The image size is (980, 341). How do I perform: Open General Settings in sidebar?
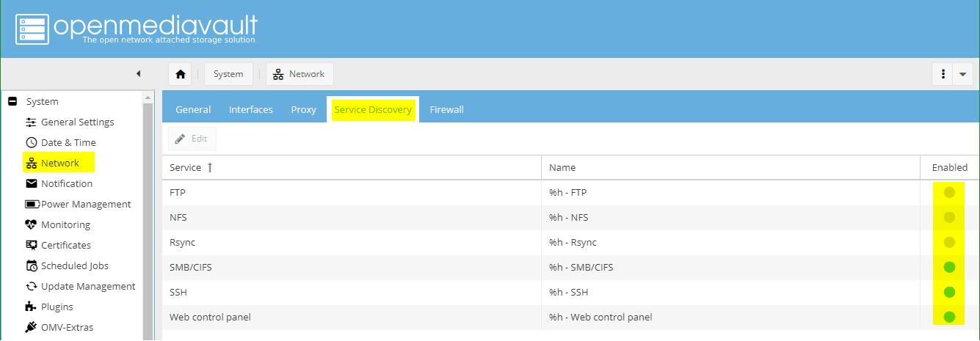pos(77,122)
